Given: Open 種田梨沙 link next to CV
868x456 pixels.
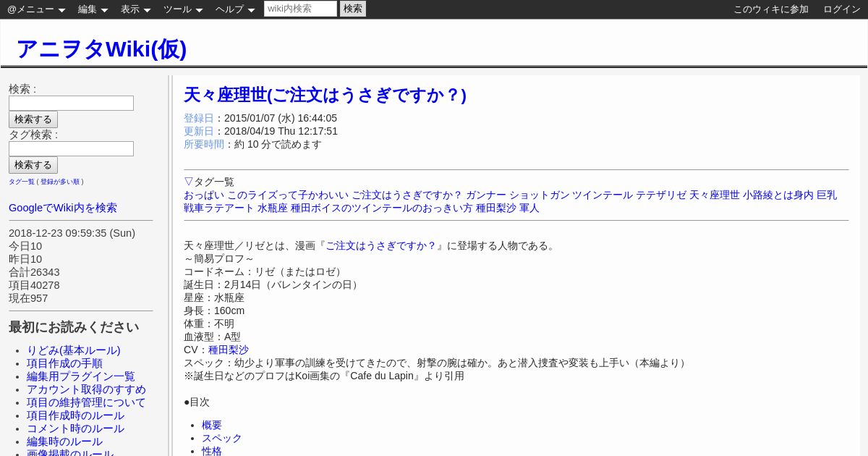Looking at the screenshot, I should 229,350.
